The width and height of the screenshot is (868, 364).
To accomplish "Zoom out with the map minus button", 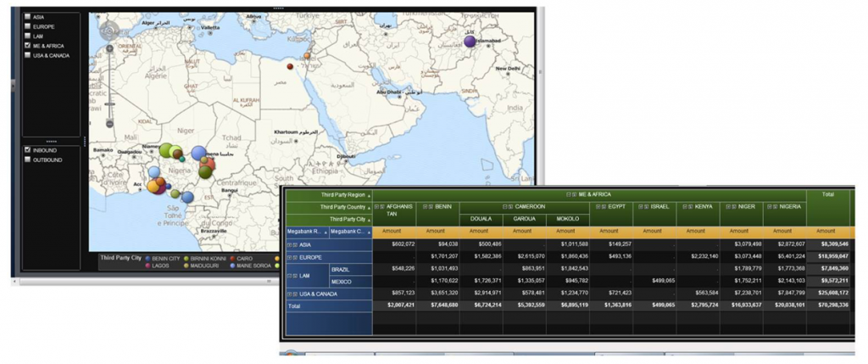I will pyautogui.click(x=109, y=125).
